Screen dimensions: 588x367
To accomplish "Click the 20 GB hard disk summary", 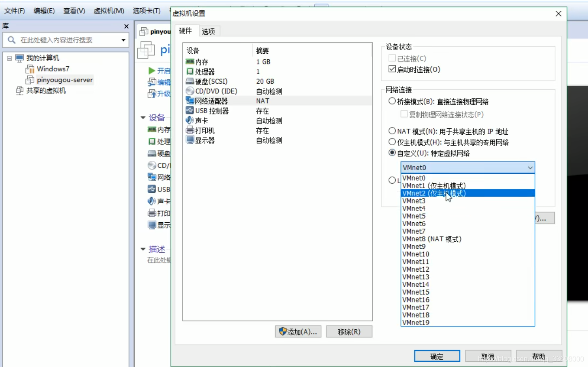I will coord(265,81).
